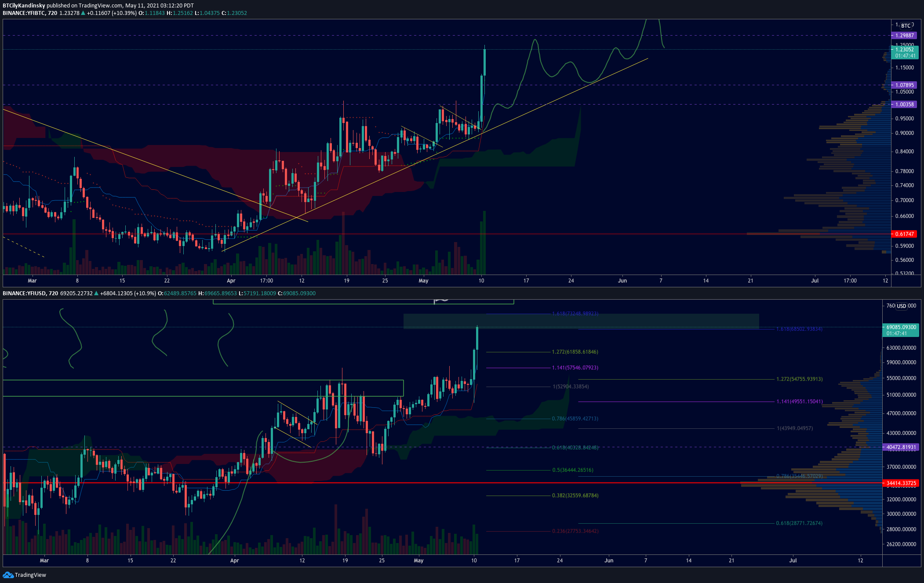Click the Jul date on bottom chart axis

(x=793, y=561)
